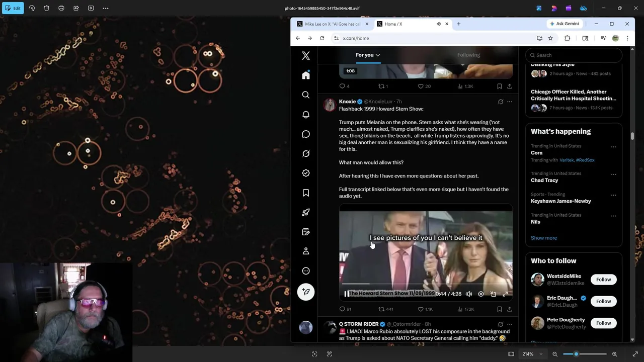The image size is (644, 362).
Task: Start slideshow in Photos toolbar
Action: 91,8
